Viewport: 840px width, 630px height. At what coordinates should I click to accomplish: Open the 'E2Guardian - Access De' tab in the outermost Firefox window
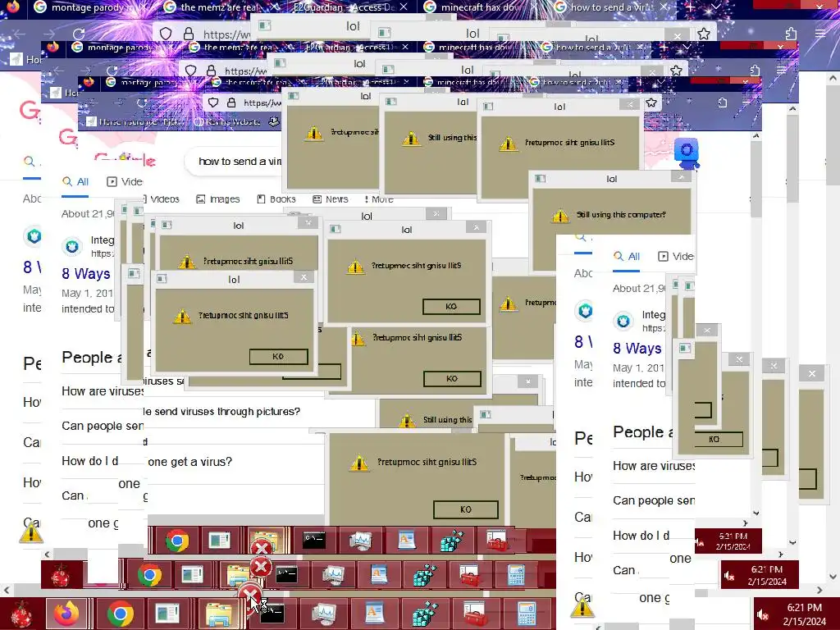(344, 7)
